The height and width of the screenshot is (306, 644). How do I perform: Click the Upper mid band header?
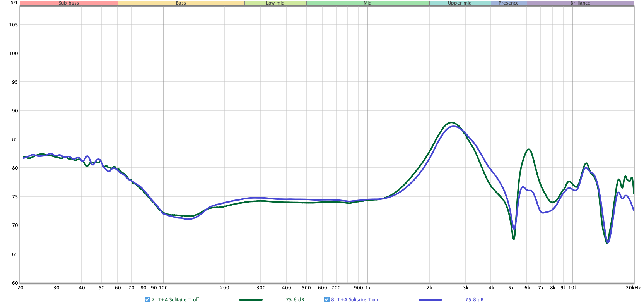(460, 3)
